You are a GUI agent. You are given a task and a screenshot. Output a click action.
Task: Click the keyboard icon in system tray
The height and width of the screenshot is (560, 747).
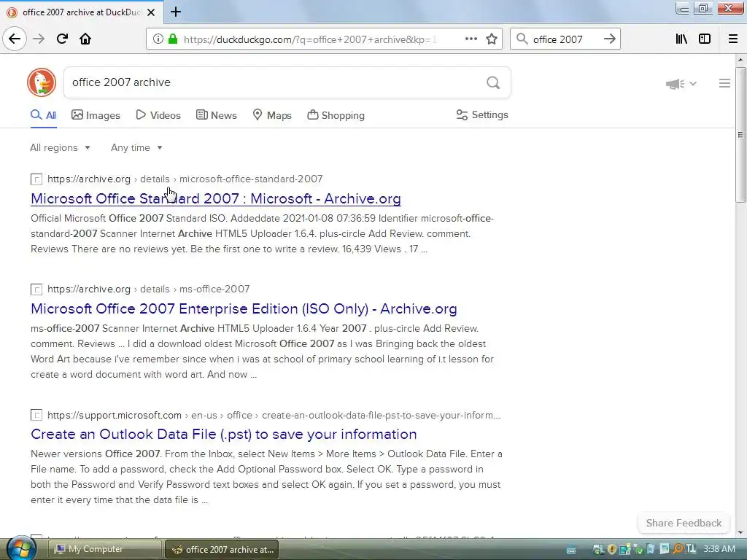pos(570,551)
